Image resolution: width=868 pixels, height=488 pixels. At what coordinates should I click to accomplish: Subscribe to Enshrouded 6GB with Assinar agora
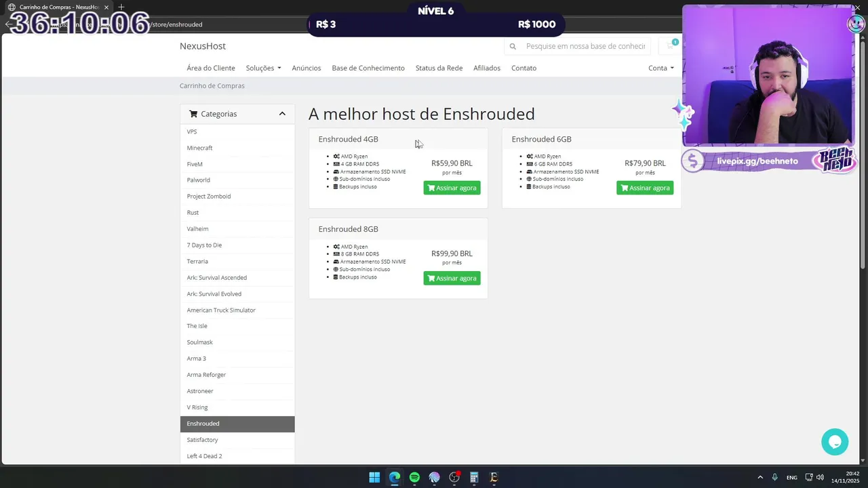click(x=645, y=188)
